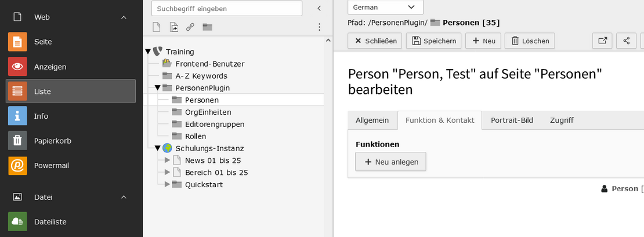Screen dimensions: 644x237
Task: Select OrgEinheiten folder in page tree
Action: [x=208, y=112]
